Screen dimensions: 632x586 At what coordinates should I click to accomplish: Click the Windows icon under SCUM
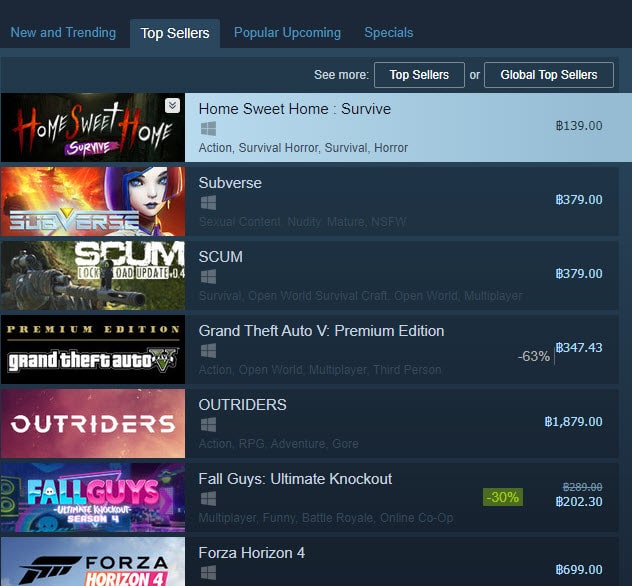208,276
